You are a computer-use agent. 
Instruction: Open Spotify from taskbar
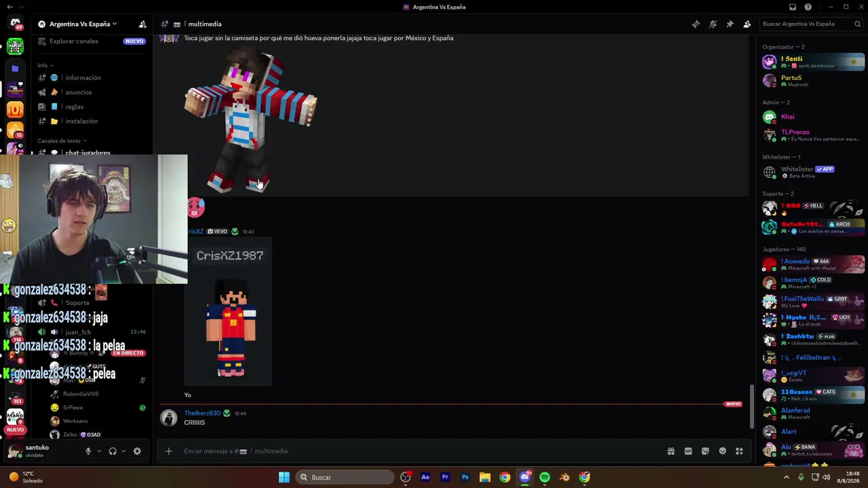[x=545, y=477]
